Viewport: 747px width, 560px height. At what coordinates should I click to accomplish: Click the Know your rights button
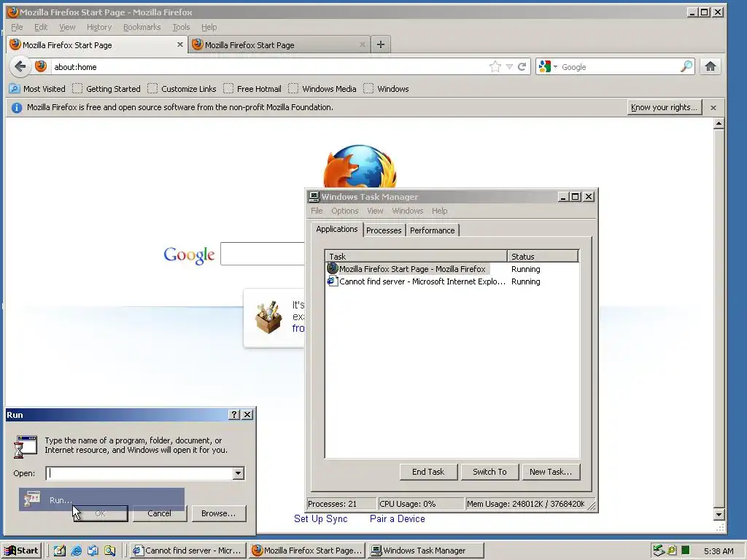pyautogui.click(x=665, y=108)
